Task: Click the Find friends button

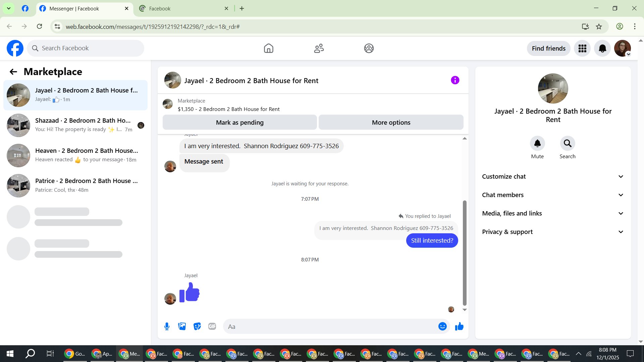Action: coord(549,49)
